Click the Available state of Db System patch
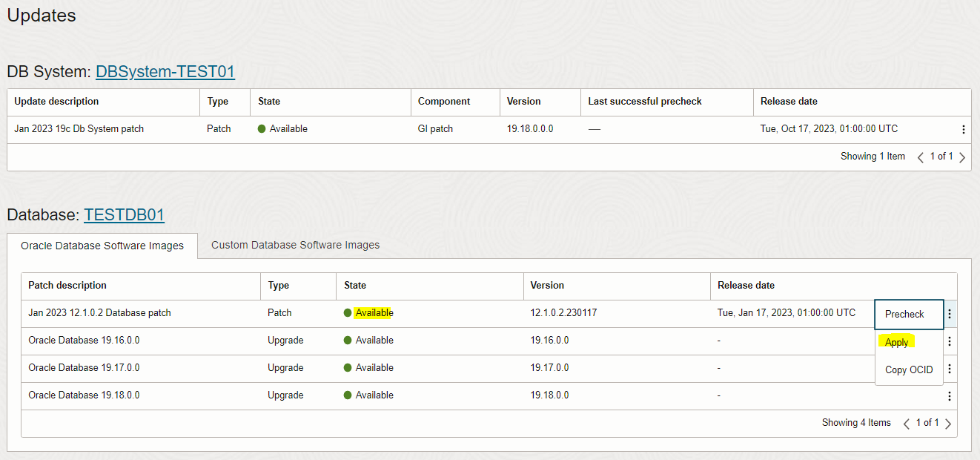Image resolution: width=980 pixels, height=460 pixels. [x=288, y=129]
